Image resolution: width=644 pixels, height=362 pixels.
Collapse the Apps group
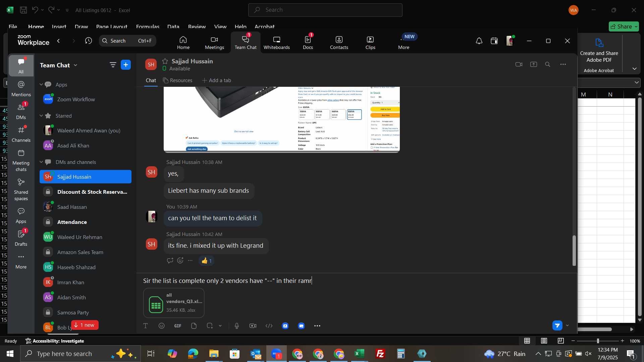pos(41,84)
